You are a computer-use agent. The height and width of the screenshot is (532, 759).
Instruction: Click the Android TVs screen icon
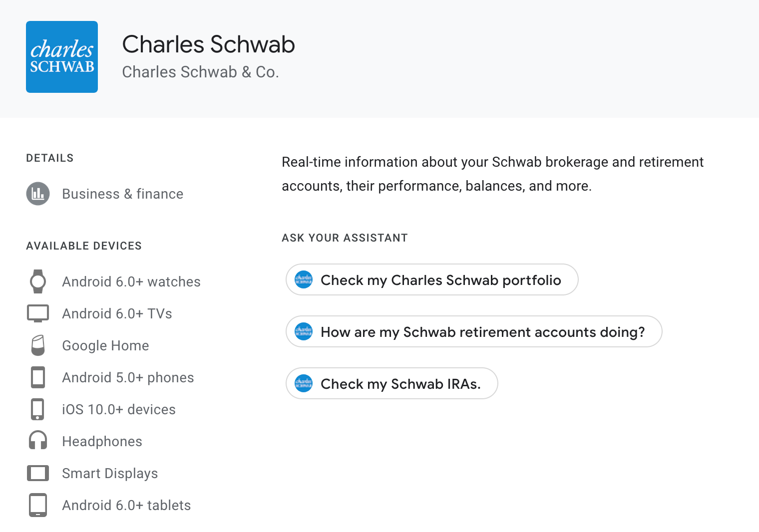pyautogui.click(x=38, y=313)
